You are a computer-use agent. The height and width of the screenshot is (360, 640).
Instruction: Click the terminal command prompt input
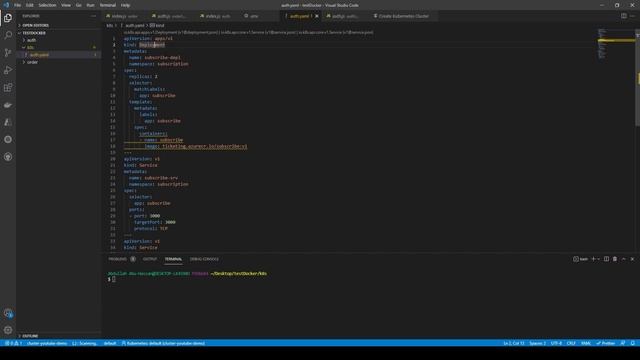[x=113, y=279]
